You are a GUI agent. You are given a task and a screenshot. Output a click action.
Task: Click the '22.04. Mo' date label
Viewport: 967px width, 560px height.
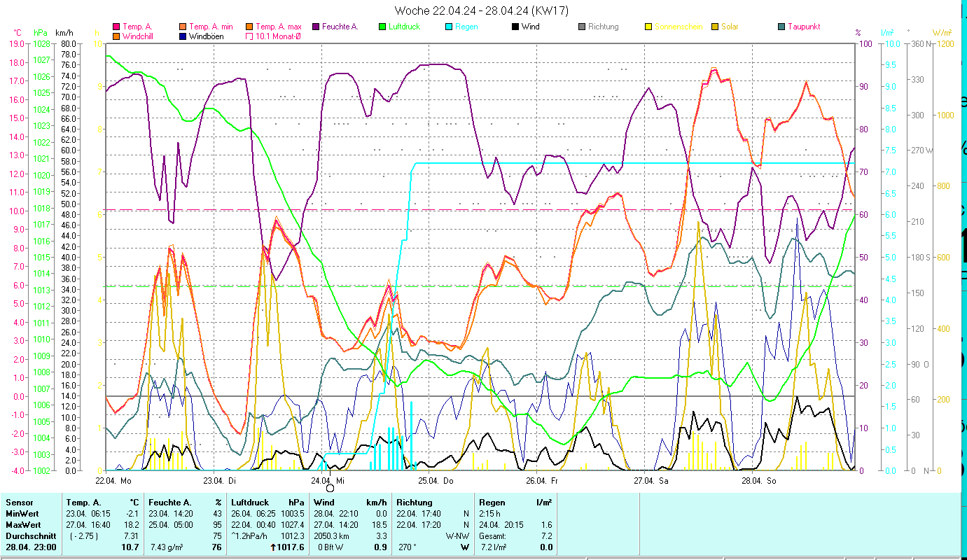[x=113, y=481]
